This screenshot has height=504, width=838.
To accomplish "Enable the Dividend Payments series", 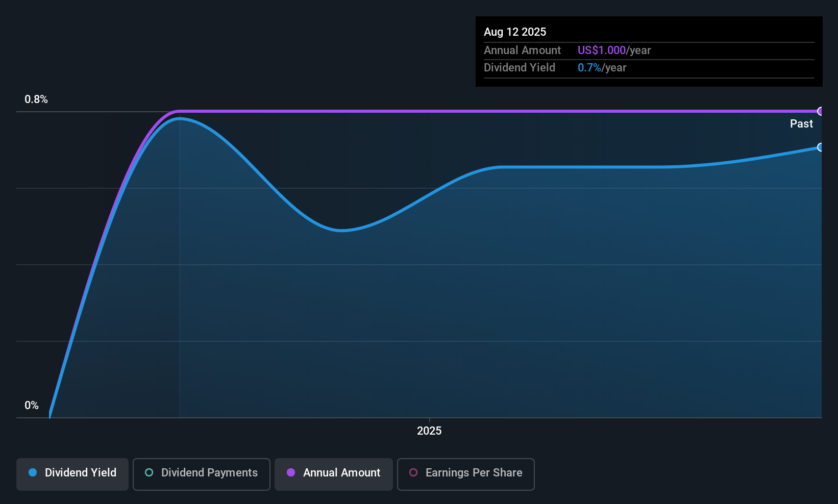I will [201, 474].
